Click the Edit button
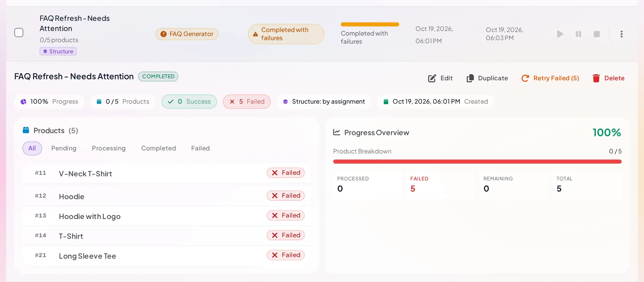Screen dimensions: 644x282 pos(440,78)
